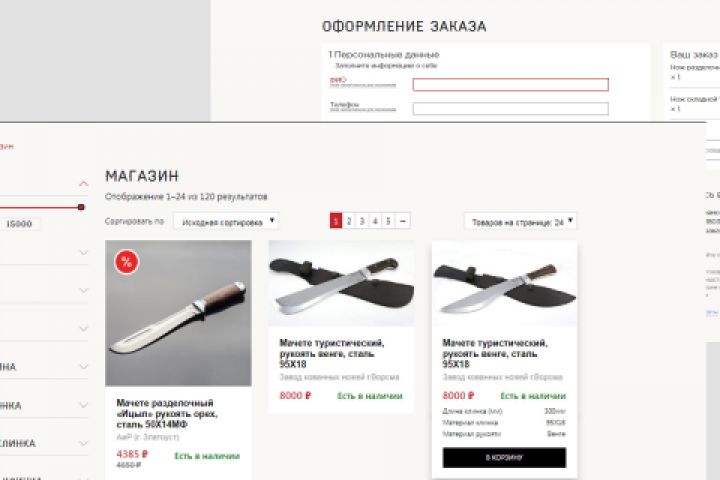Screen dimensions: 720x480
Task: Expand the filter section ending in 'ЛИНКА'
Action: [x=84, y=443]
